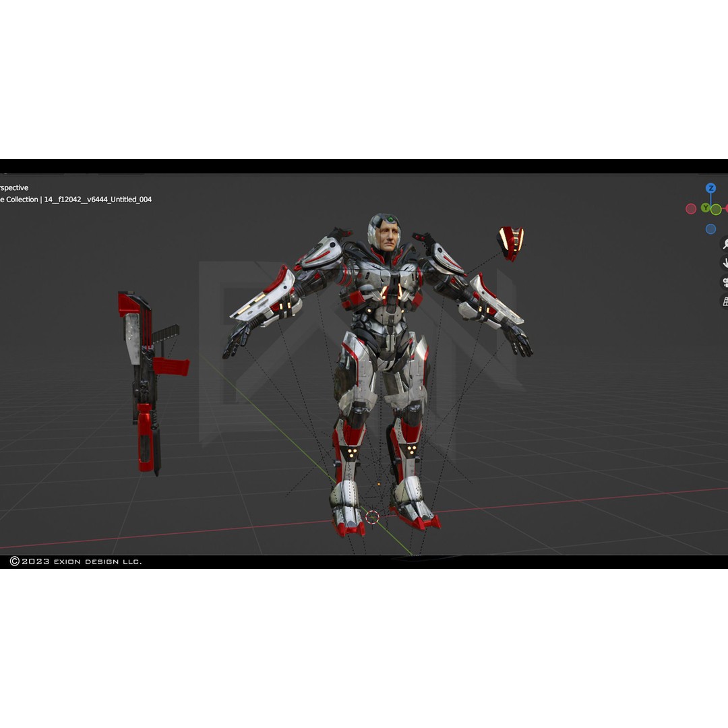
Task: Select the character's helmeted head
Action: pos(384,233)
